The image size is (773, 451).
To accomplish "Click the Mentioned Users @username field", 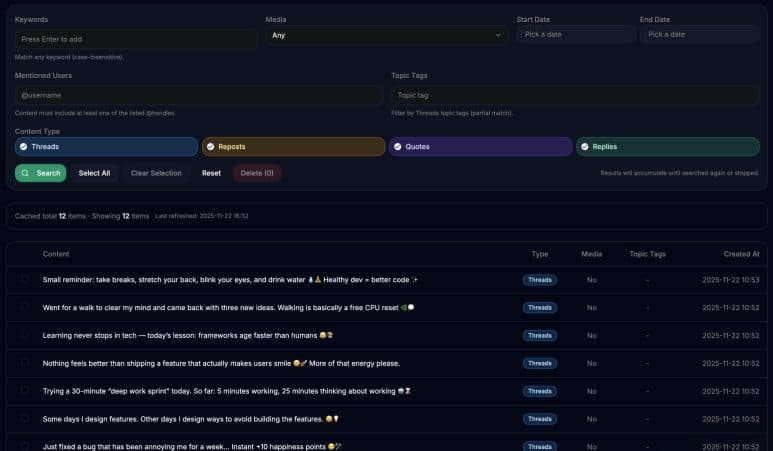I will (x=198, y=95).
